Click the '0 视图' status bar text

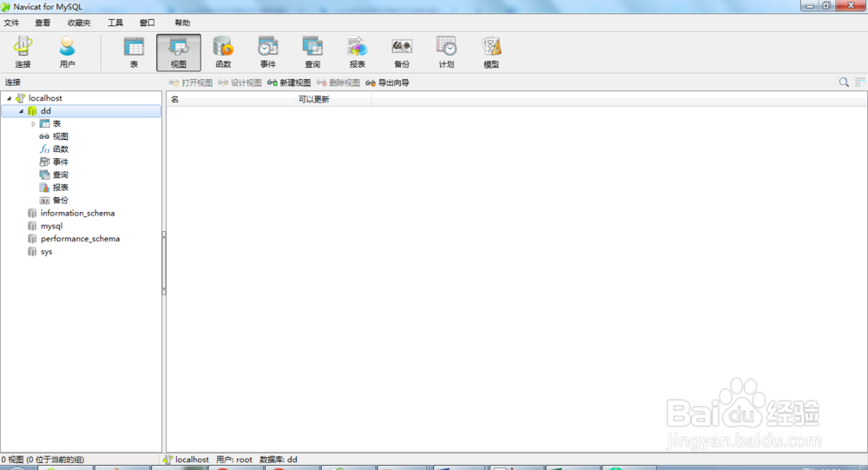[x=42, y=460]
